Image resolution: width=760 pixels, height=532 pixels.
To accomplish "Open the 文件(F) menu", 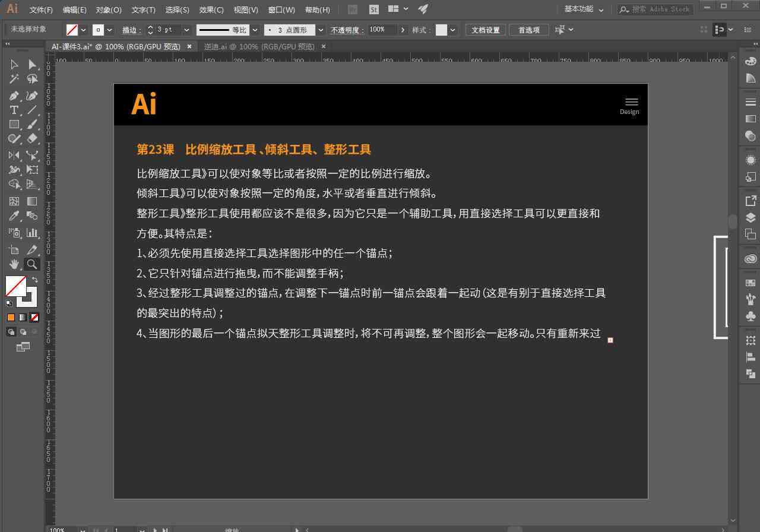I will click(41, 9).
